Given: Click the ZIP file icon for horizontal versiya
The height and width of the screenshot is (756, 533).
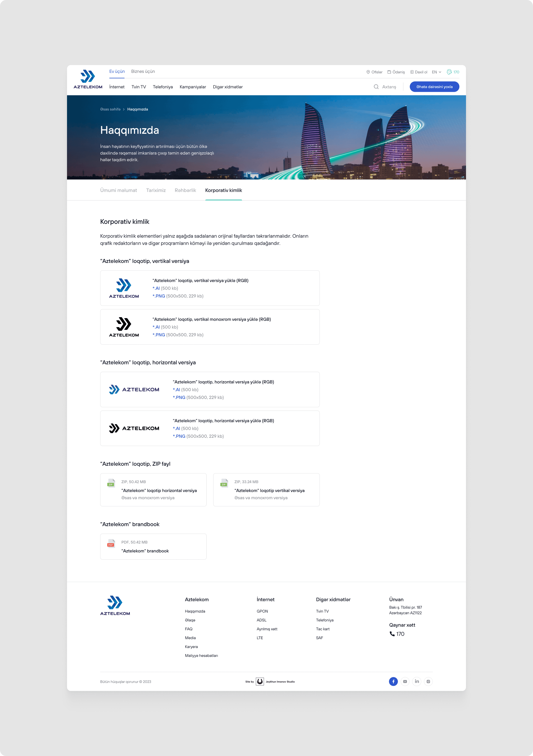Looking at the screenshot, I should click(111, 483).
